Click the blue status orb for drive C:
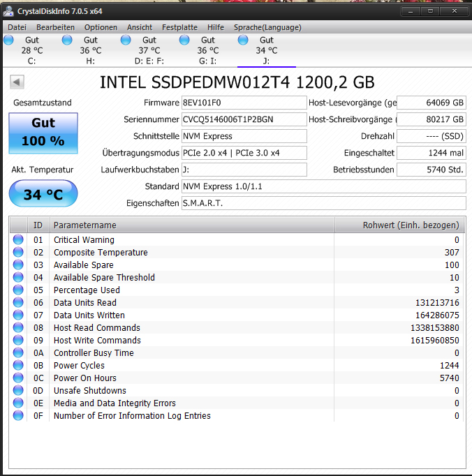Viewport: 472px width, 476px height. click(x=8, y=40)
